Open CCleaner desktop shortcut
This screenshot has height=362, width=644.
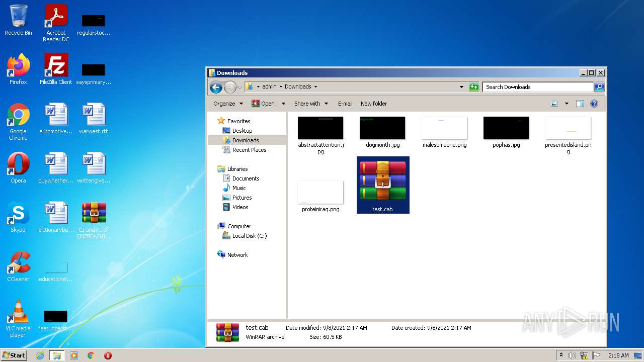pyautogui.click(x=18, y=266)
